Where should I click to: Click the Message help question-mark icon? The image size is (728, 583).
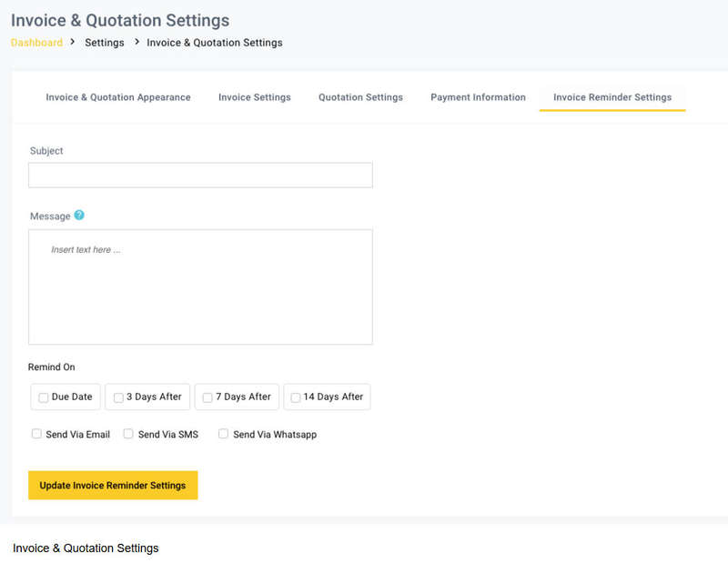[79, 215]
